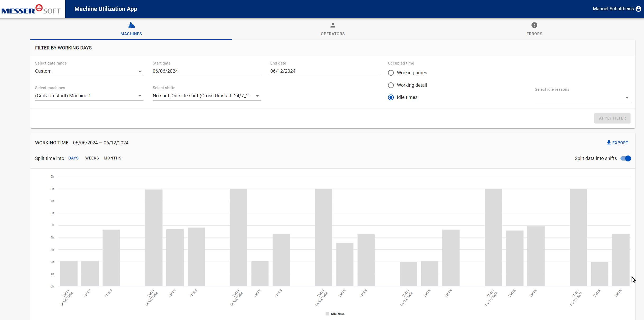The height and width of the screenshot is (320, 644).
Task: Click the person icon above OPERATORS
Action: [332, 25]
